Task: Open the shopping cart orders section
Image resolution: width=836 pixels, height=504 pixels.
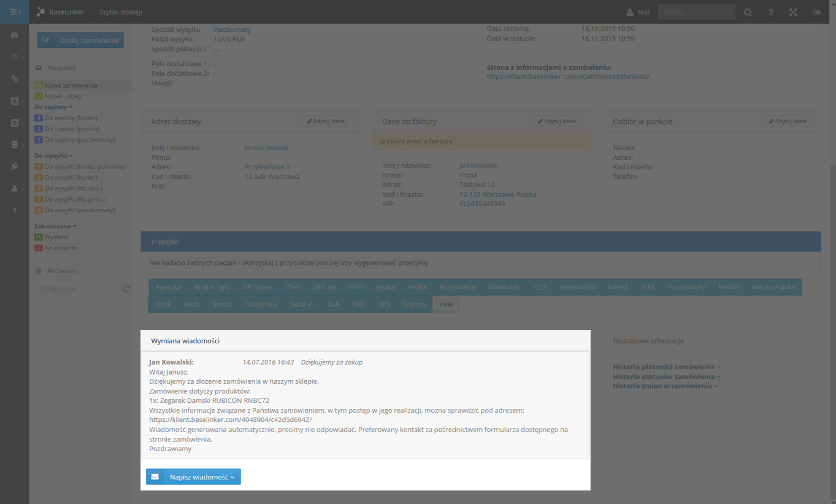Action: pyautogui.click(x=14, y=57)
